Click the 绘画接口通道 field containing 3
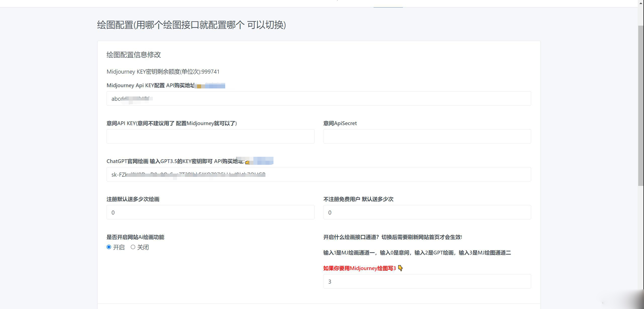Viewport: 644px width, 309px height. 427,281
